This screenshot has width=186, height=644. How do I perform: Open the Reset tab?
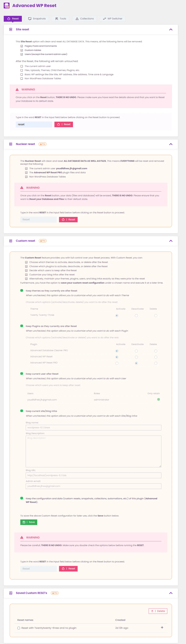(13, 19)
